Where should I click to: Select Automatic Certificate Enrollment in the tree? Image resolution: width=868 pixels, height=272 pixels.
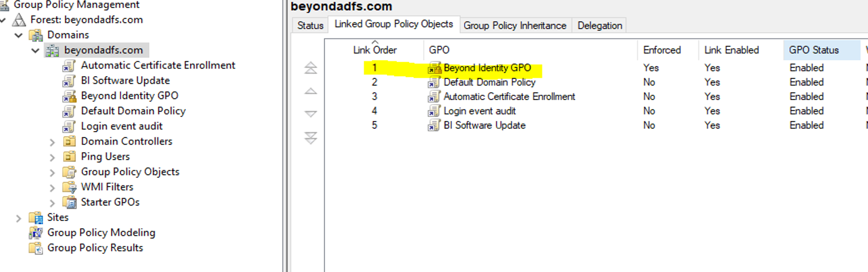[x=158, y=65]
